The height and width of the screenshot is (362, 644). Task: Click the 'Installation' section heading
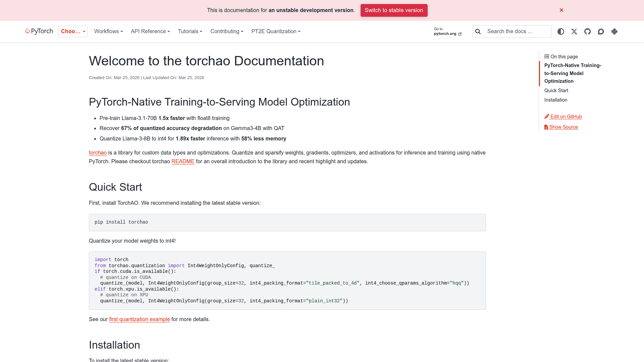114,345
